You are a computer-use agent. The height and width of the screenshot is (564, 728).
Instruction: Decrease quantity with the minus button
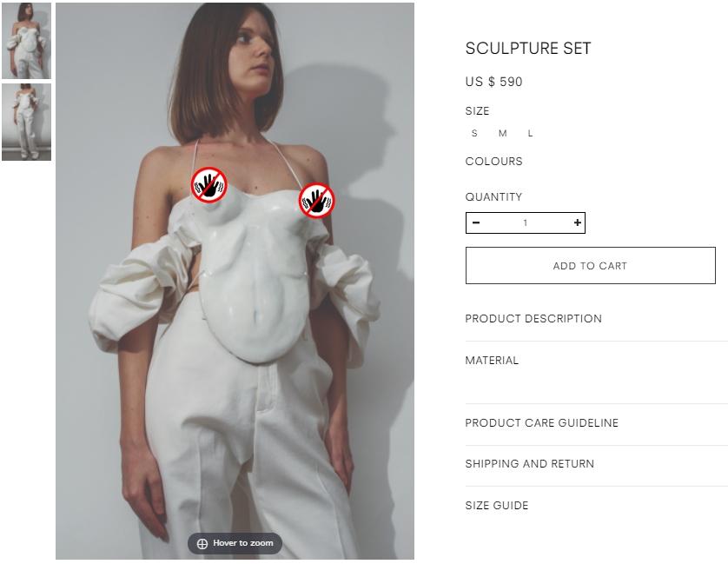pos(476,222)
